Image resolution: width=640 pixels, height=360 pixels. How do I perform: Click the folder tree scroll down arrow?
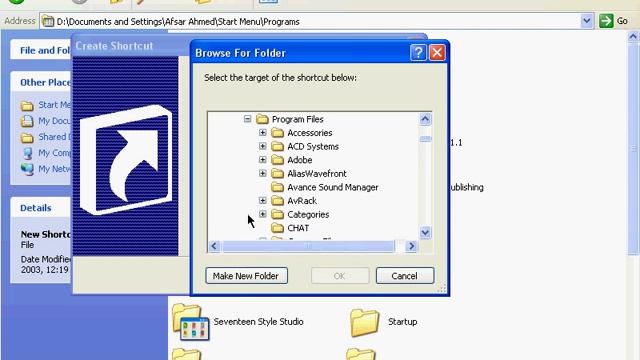tap(425, 233)
